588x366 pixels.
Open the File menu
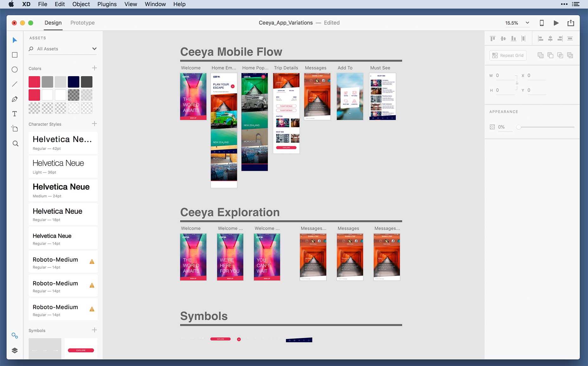(x=42, y=4)
